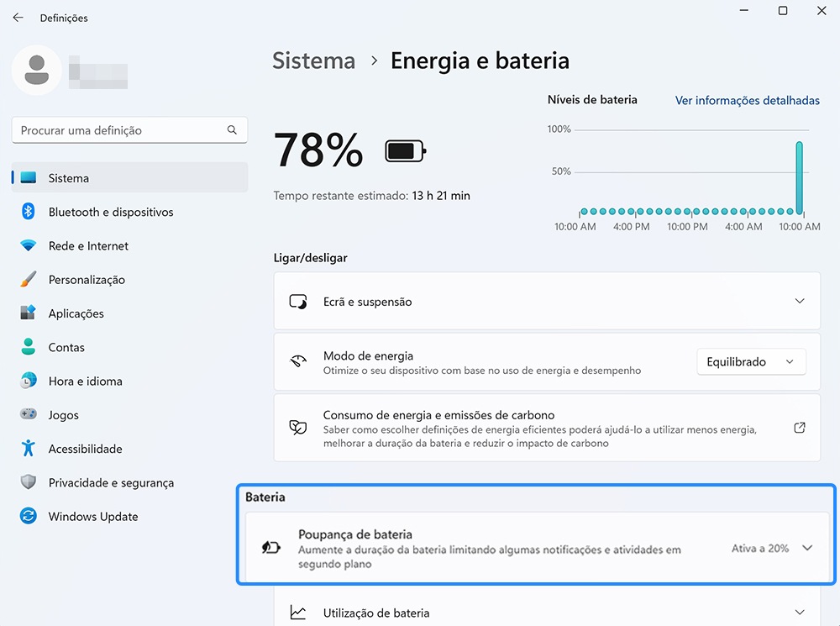Image resolution: width=840 pixels, height=626 pixels.
Task: Click Tempo restante estimado text
Action: pos(372,196)
